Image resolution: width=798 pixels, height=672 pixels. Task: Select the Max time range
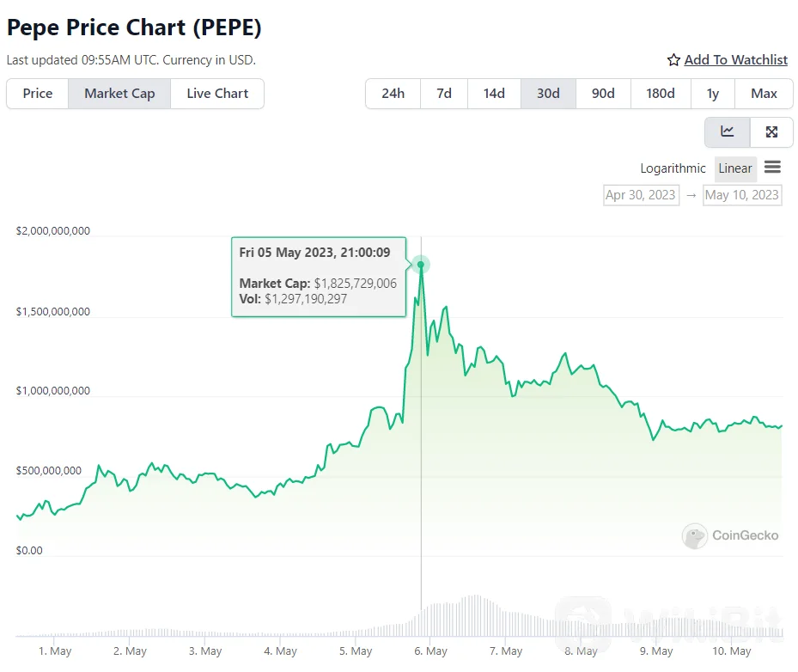764,94
